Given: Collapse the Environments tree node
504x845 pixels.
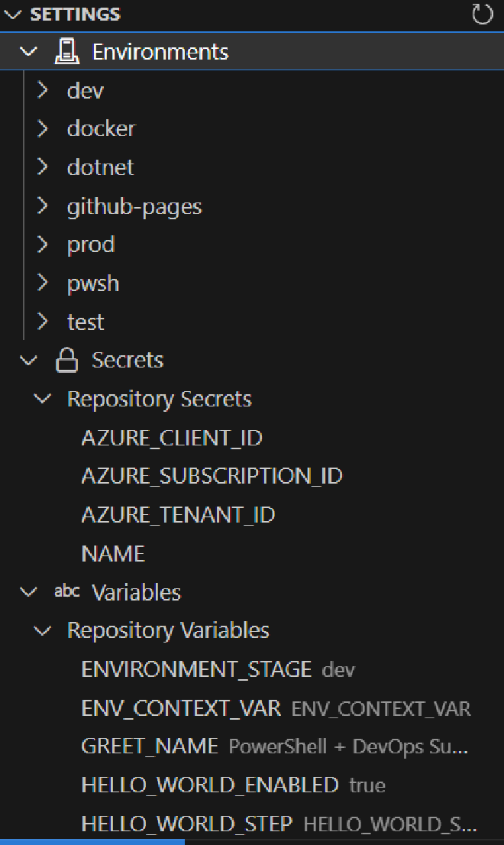Looking at the screenshot, I should pos(28,52).
